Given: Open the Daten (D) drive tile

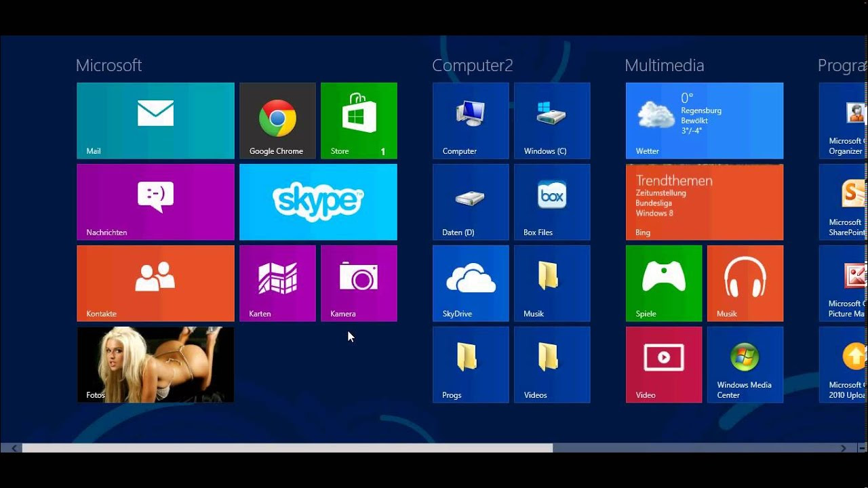Looking at the screenshot, I should [471, 202].
